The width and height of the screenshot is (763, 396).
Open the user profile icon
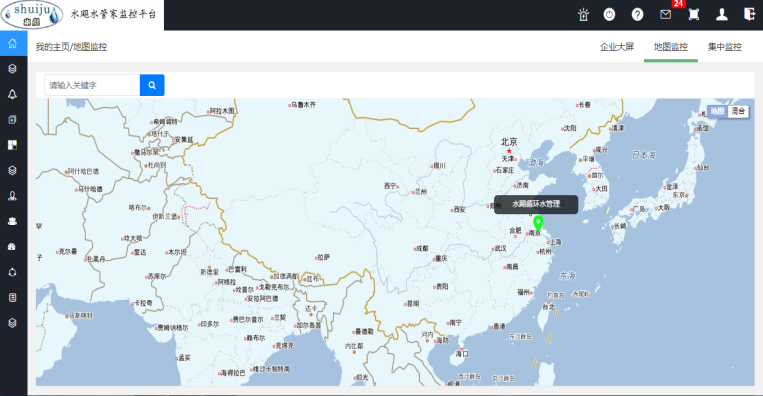(722, 15)
